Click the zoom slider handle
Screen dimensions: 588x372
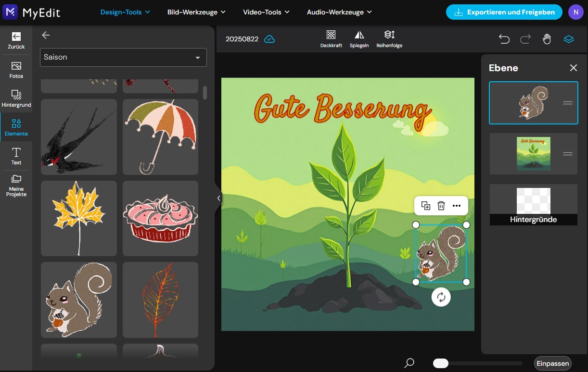[x=441, y=363]
